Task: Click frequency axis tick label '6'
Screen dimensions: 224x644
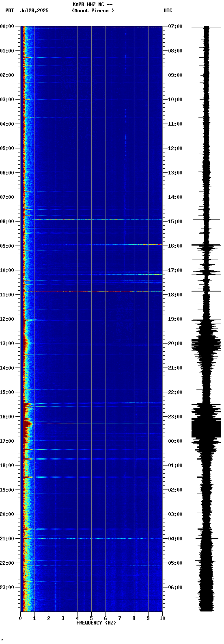Action: (106, 618)
